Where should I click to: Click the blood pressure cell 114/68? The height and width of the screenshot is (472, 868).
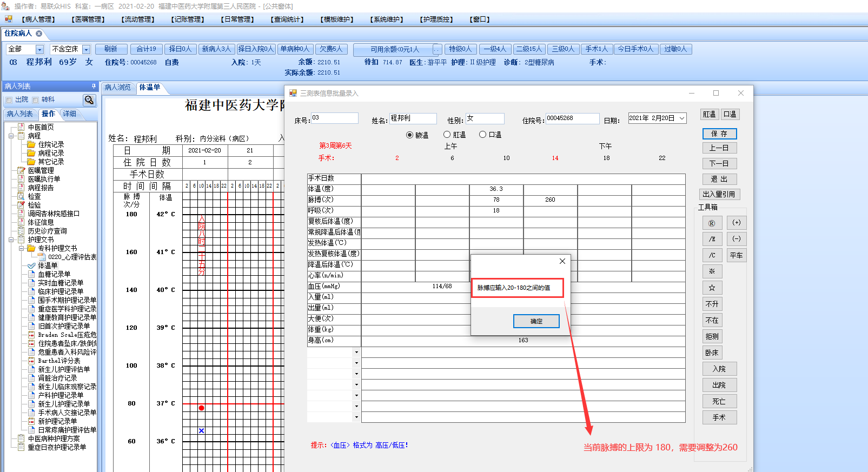pos(442,287)
